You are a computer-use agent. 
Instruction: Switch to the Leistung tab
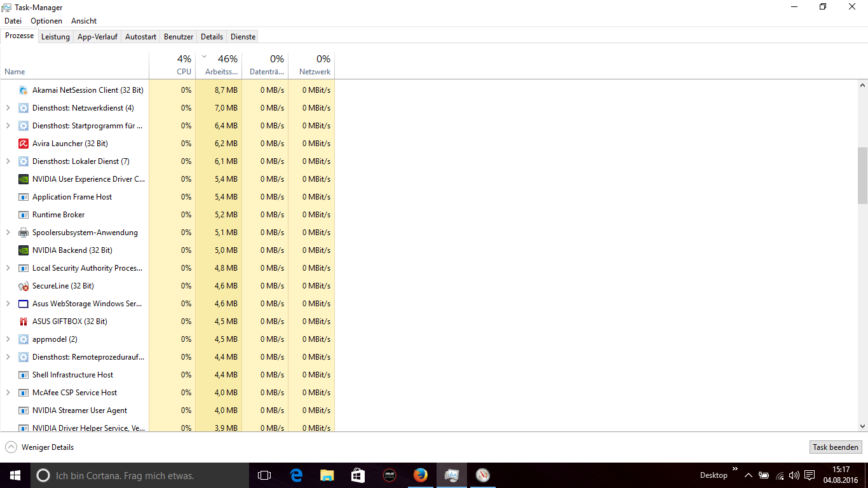pos(55,37)
